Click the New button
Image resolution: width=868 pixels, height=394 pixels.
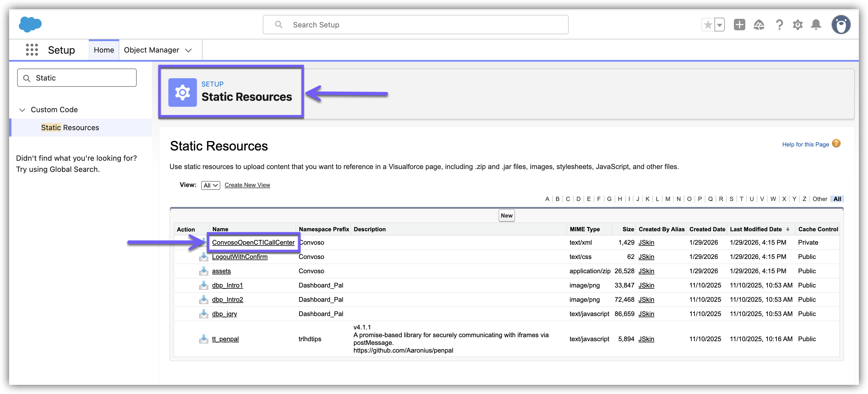tap(506, 216)
